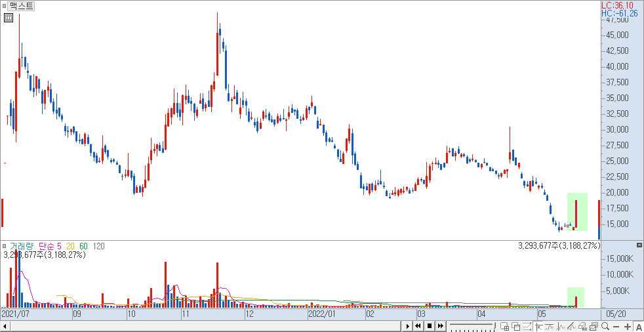Screen dimensions: 644x332
Task: Click the minus zoom-out icon
Action: (616, 327)
